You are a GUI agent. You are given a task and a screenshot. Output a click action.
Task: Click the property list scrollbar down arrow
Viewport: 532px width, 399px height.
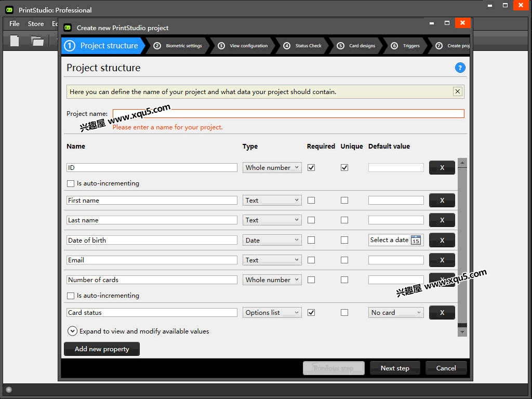click(x=462, y=332)
